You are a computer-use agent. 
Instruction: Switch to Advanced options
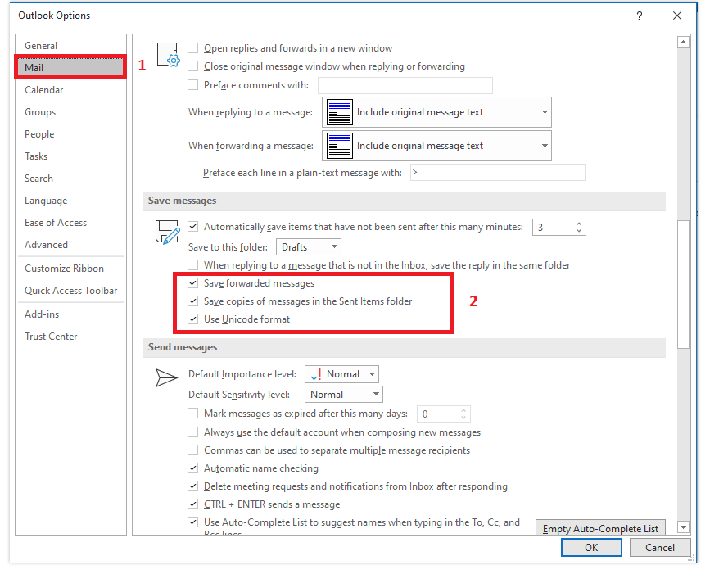click(x=70, y=245)
